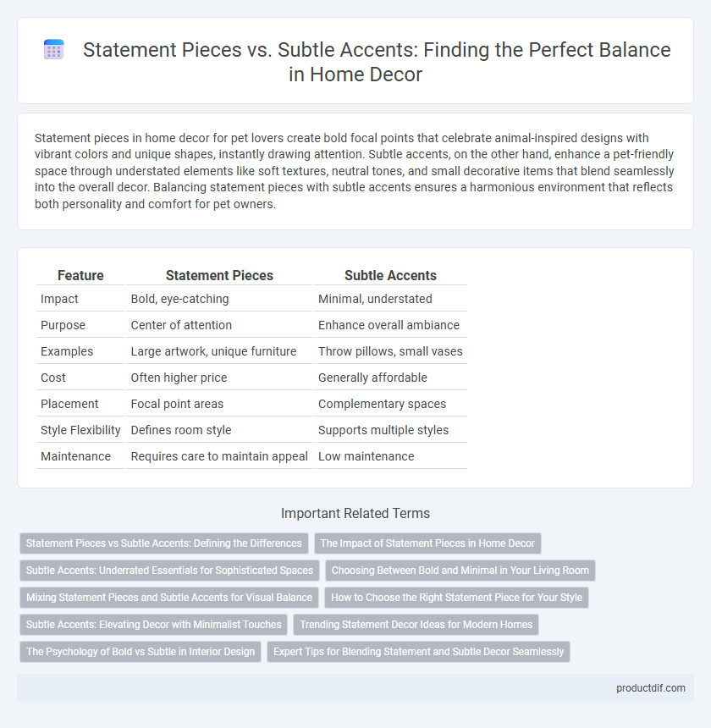This screenshot has height=728, width=711.
Task: Click the 'Large artwork, unique furniture' cell
Action: [x=213, y=351]
